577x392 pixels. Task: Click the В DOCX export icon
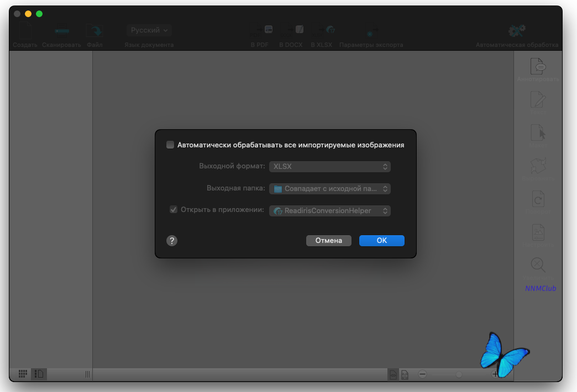(291, 31)
